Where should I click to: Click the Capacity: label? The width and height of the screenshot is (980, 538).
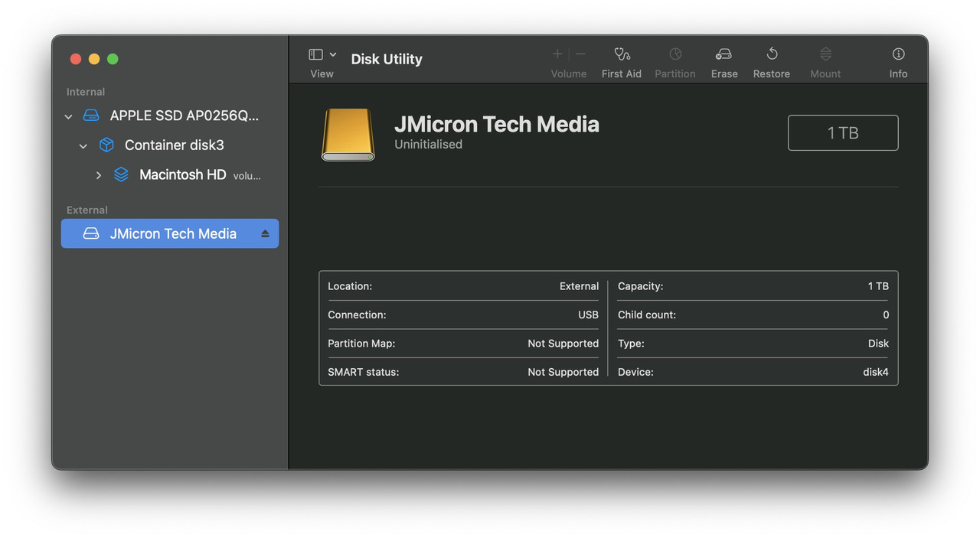tap(641, 286)
